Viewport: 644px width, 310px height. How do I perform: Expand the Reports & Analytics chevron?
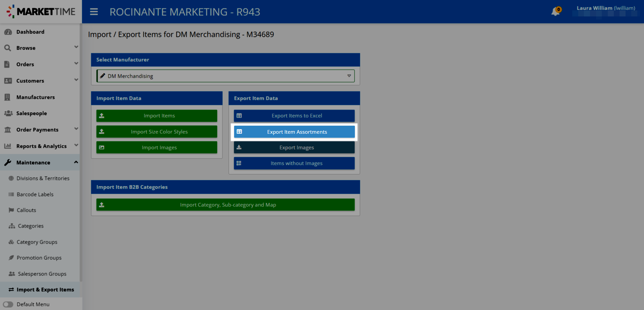tap(76, 145)
